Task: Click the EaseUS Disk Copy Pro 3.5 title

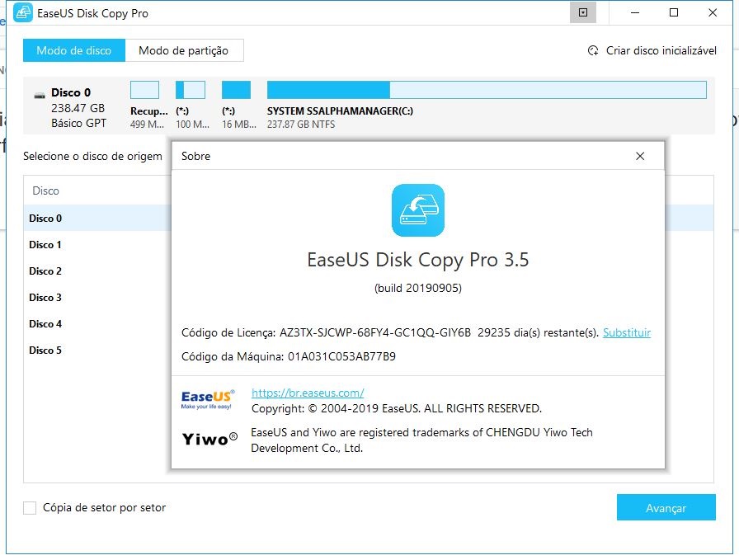Action: coord(418,260)
